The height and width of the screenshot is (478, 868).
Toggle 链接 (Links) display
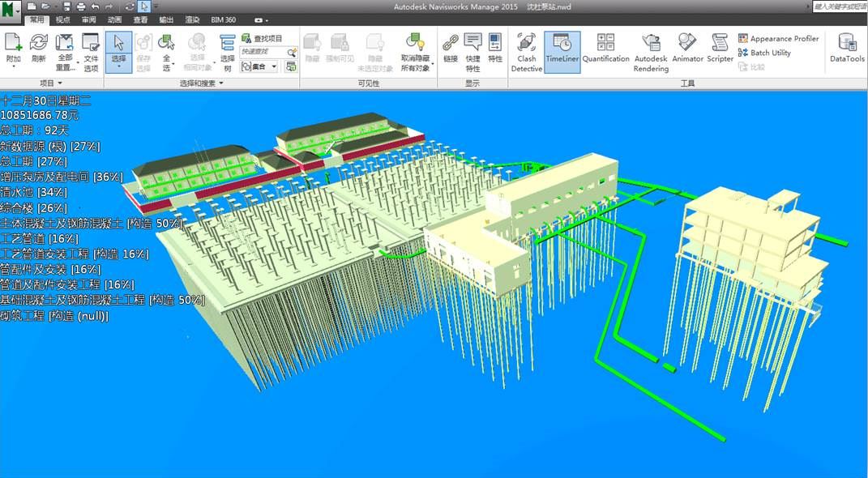(x=450, y=50)
